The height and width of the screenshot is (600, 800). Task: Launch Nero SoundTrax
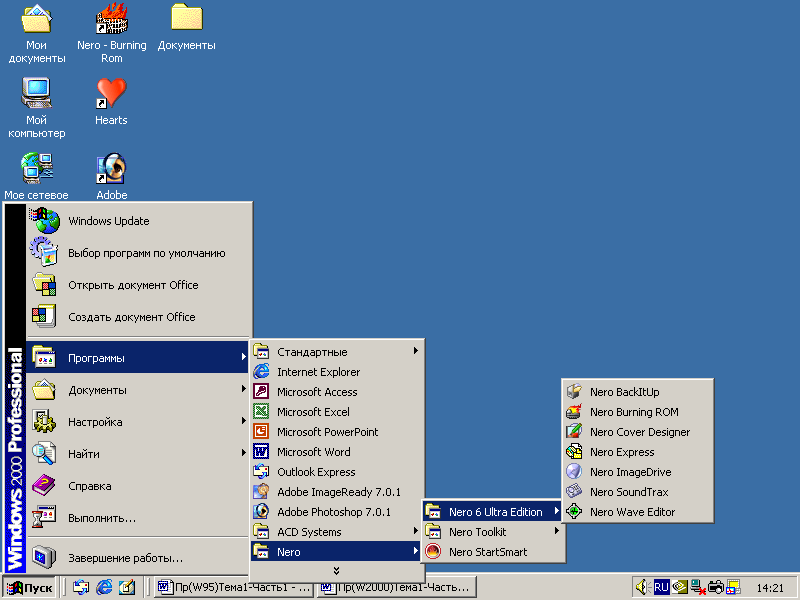pyautogui.click(x=637, y=492)
